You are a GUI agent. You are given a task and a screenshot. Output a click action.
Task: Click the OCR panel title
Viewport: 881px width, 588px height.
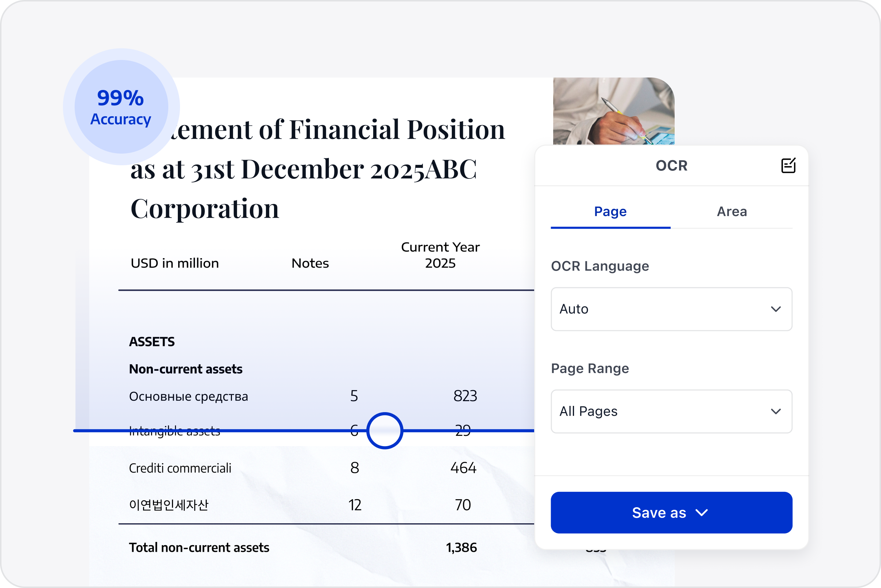(671, 166)
